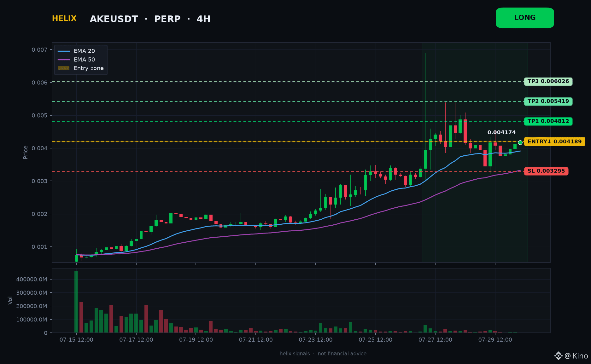Click the 07-27 12:00 date label
The height and width of the screenshot is (364, 591).
tap(435, 340)
